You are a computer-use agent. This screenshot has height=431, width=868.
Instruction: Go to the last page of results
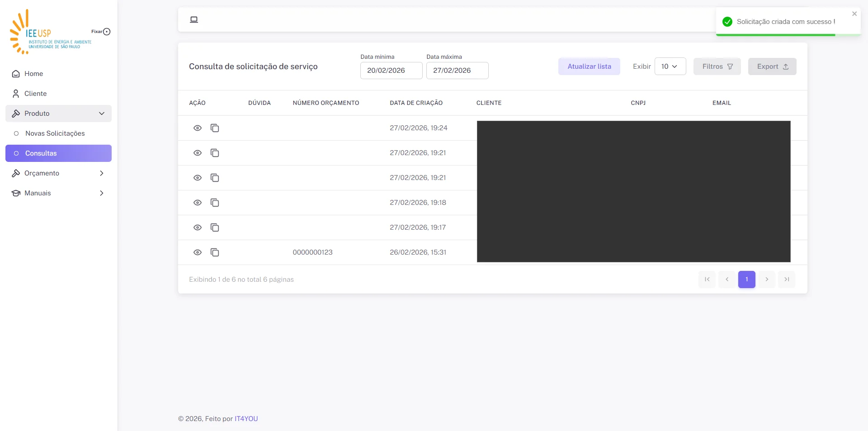787,279
